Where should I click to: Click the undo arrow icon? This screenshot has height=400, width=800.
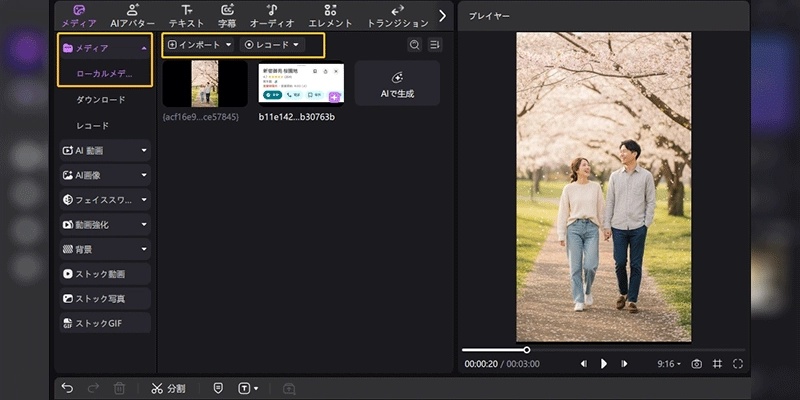click(x=67, y=388)
